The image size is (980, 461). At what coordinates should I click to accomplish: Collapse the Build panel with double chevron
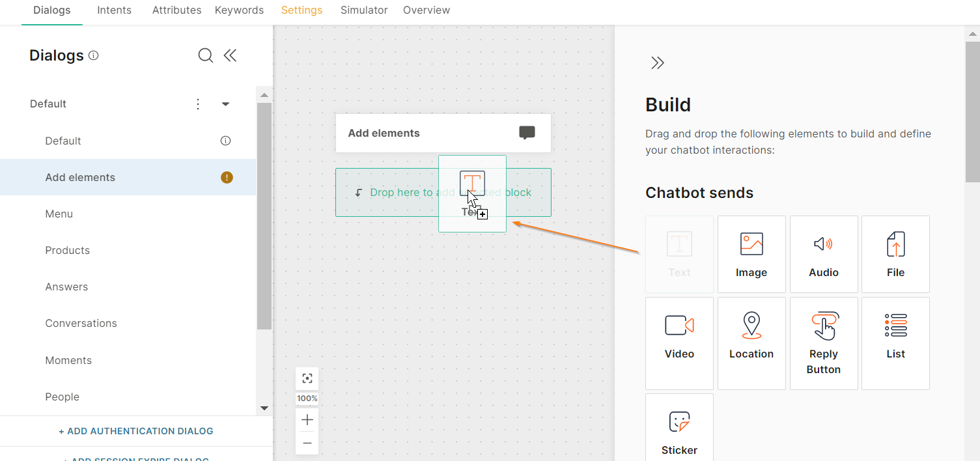coord(658,63)
